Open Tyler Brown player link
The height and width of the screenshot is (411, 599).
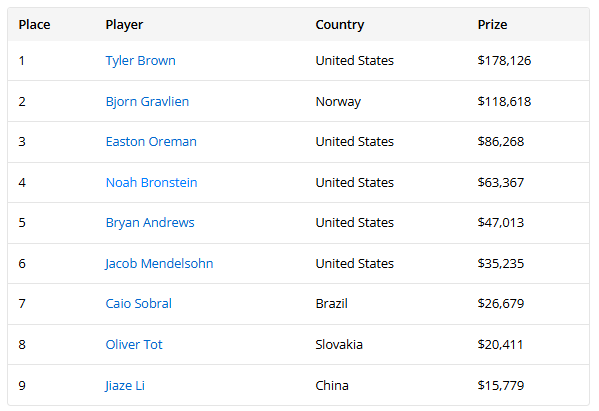point(141,61)
